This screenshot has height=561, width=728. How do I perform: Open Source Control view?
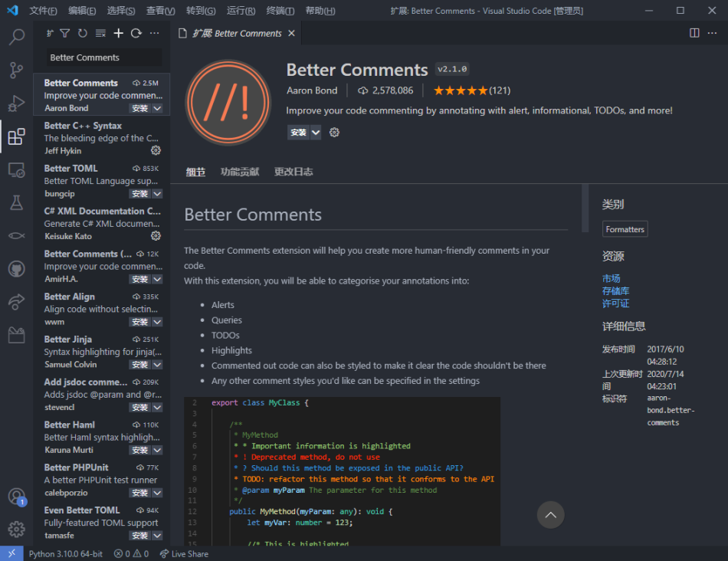[x=16, y=71]
